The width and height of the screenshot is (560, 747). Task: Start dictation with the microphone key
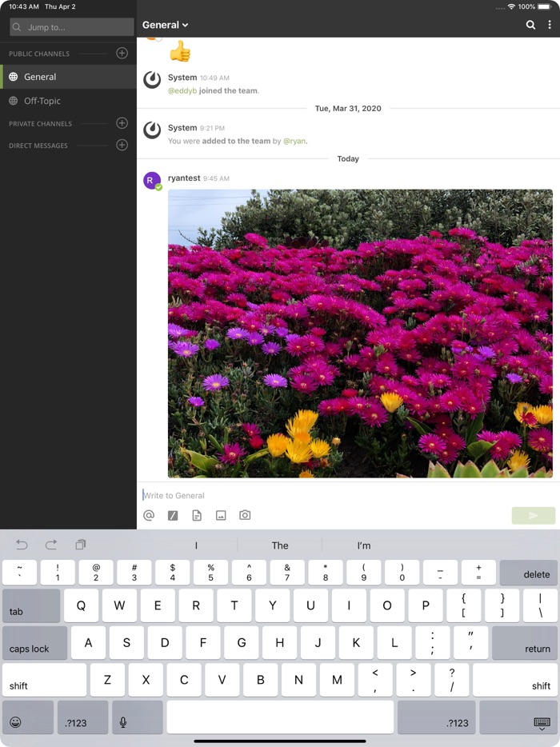click(x=138, y=717)
